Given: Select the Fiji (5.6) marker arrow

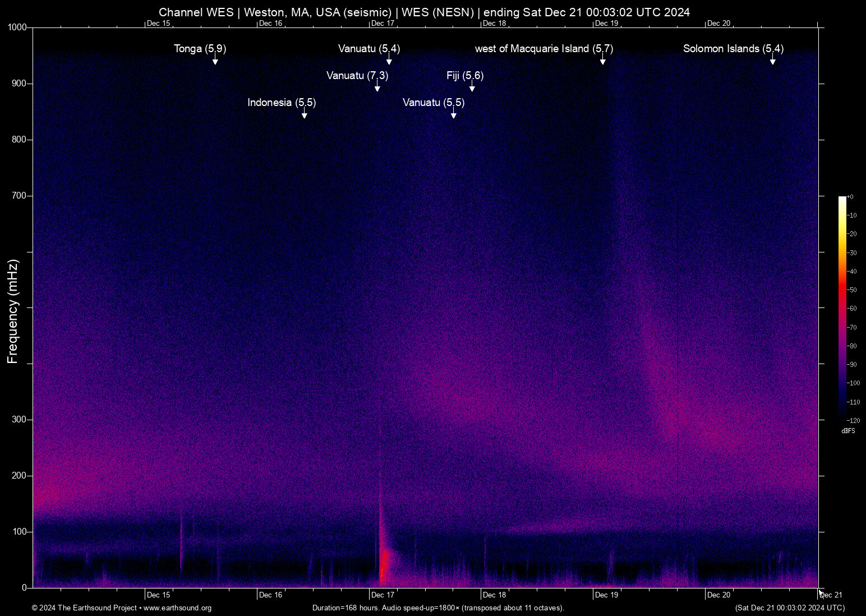Looking at the screenshot, I should (472, 87).
